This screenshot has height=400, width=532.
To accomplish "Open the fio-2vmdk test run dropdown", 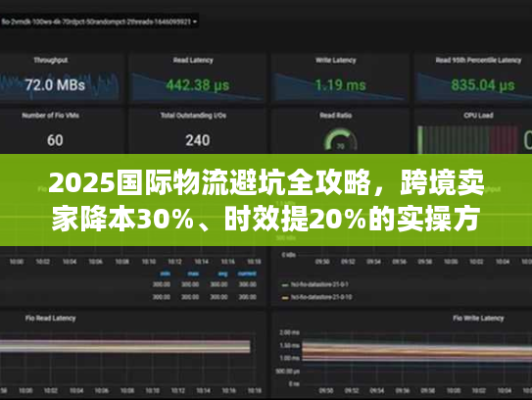I will pyautogui.click(x=99, y=23).
